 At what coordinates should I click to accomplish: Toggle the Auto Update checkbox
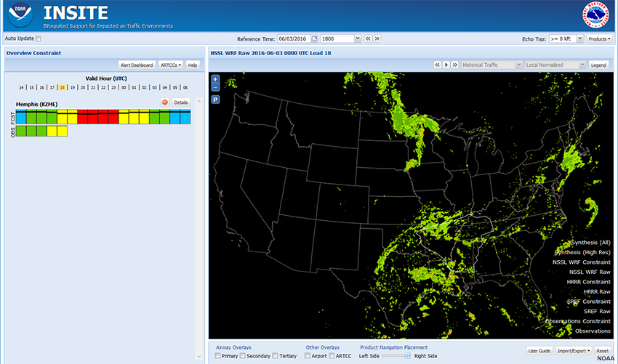39,39
